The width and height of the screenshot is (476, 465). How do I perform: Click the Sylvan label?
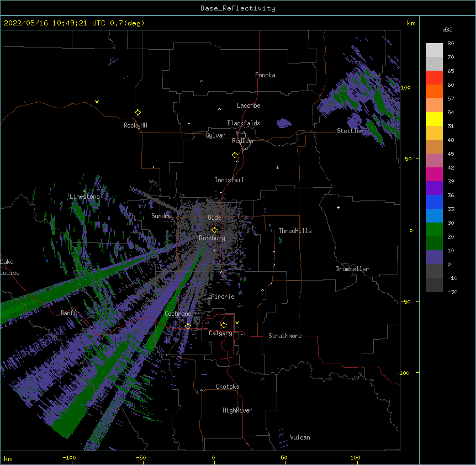pyautogui.click(x=215, y=135)
